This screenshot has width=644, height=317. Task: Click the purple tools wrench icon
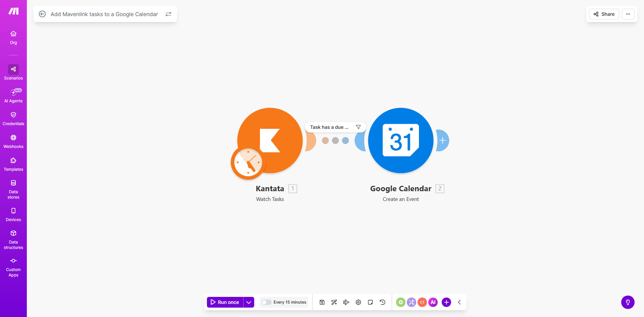coord(412,302)
